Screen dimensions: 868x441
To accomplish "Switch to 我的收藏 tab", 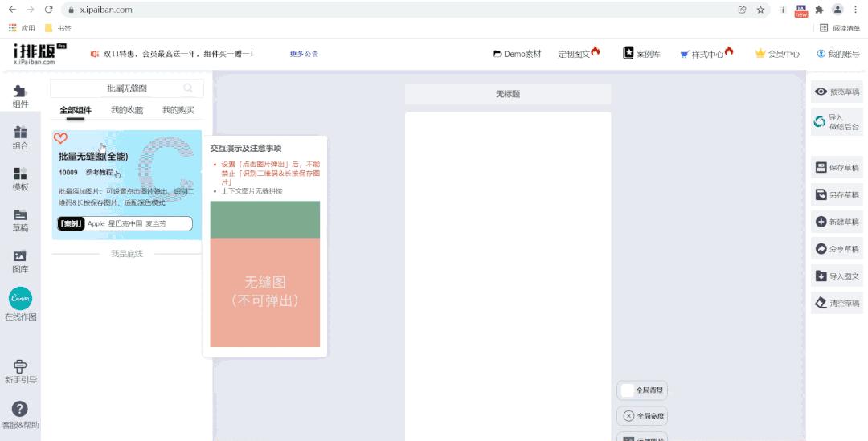I will click(127, 110).
